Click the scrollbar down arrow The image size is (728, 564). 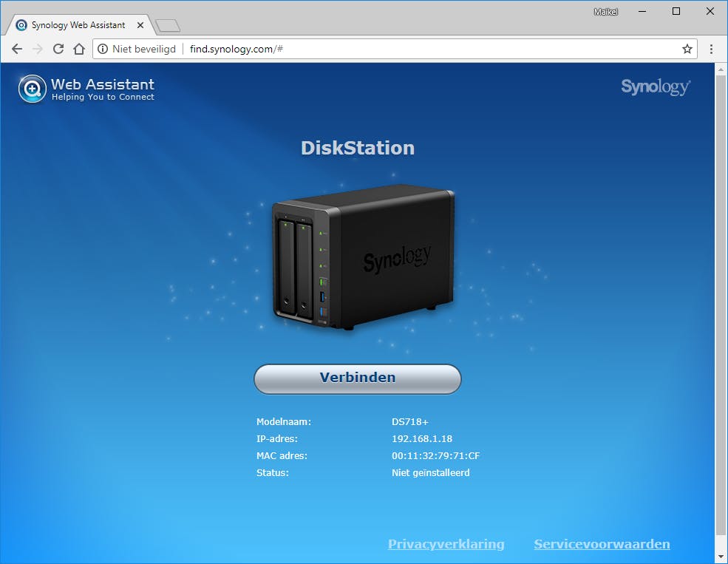[x=721, y=556]
